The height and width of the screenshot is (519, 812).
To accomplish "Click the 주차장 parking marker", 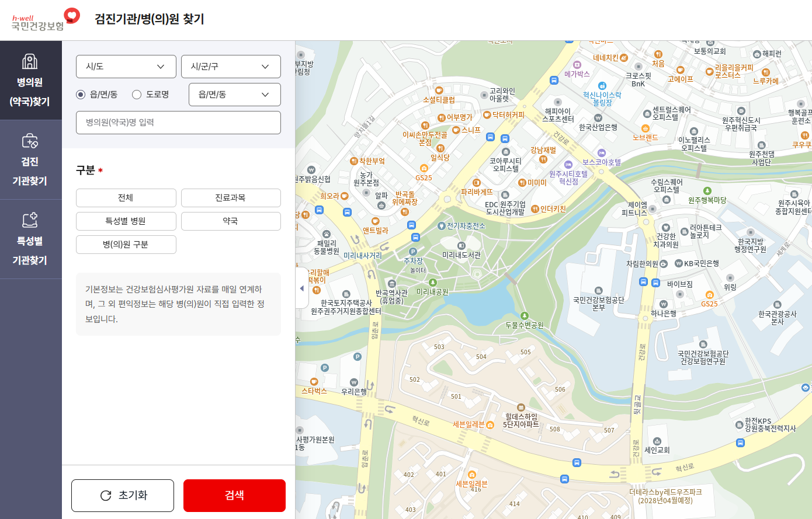I will pyautogui.click(x=413, y=252).
